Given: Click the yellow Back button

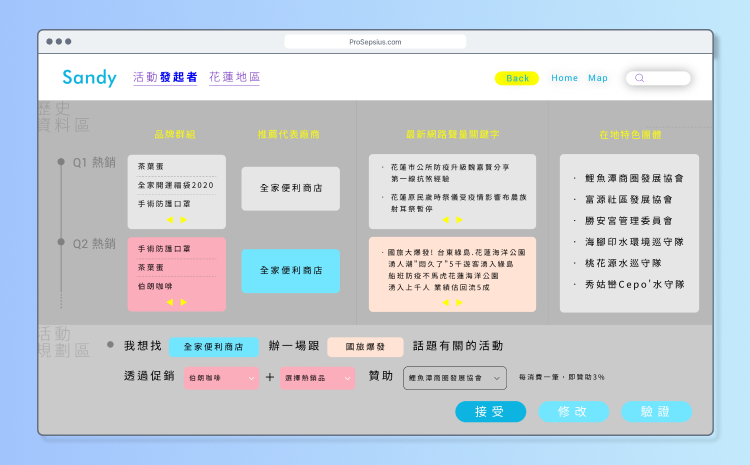Looking at the screenshot, I should click(517, 78).
